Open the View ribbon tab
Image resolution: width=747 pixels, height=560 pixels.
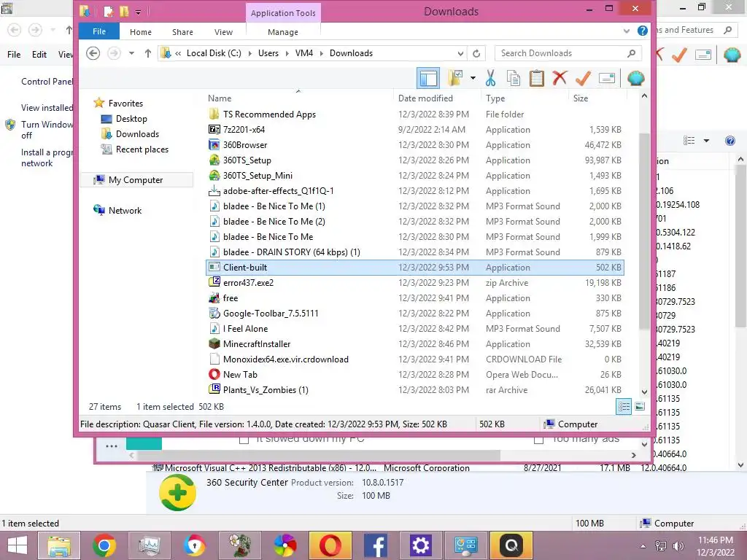(x=223, y=32)
